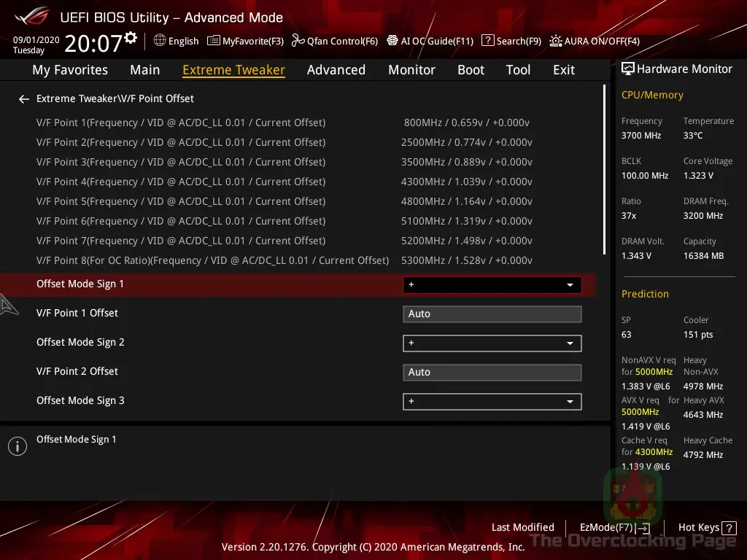Click the info icon next to Offset Mode Sign 1
This screenshot has width=747, height=560.
tap(17, 446)
